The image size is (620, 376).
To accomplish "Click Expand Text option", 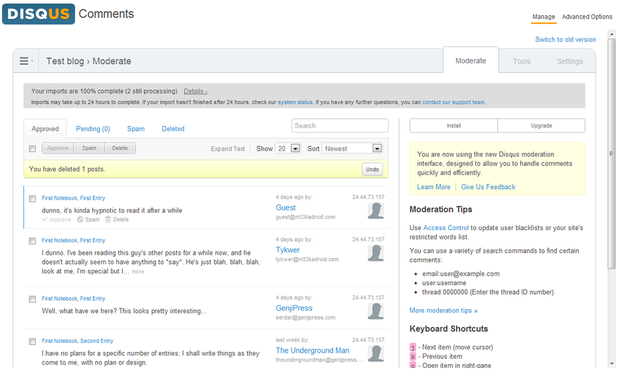I will [x=228, y=149].
